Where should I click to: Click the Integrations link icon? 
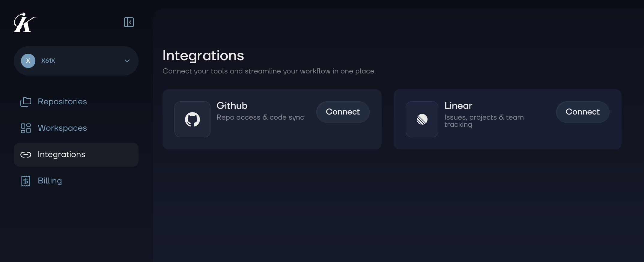coord(26,155)
